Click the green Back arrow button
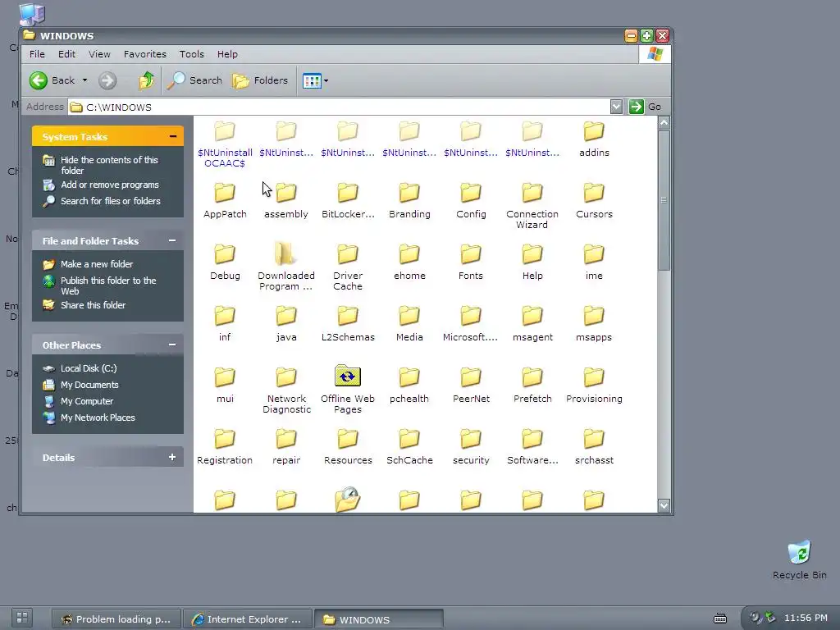This screenshot has height=630, width=840. coord(38,80)
